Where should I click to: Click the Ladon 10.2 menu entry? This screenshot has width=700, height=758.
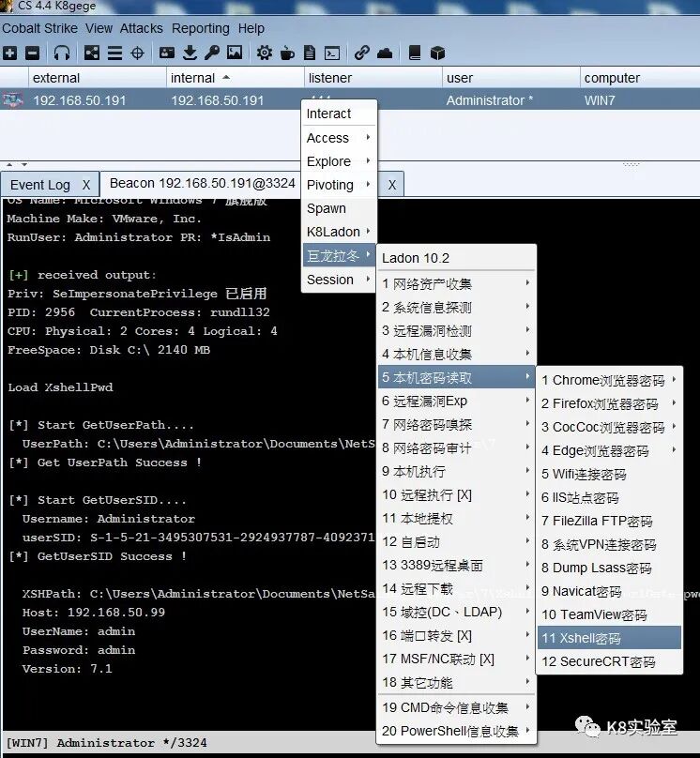pos(456,258)
